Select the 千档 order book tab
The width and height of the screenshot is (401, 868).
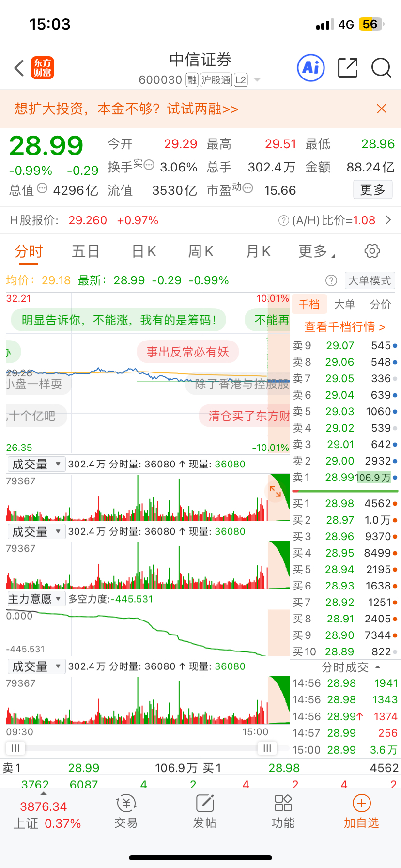[x=309, y=304]
